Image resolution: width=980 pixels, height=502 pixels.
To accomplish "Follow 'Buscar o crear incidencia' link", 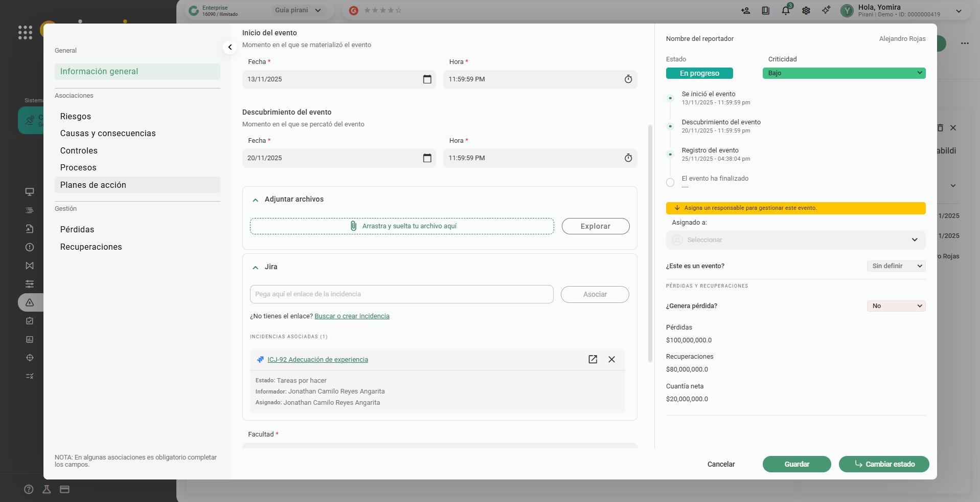I will click(x=352, y=316).
